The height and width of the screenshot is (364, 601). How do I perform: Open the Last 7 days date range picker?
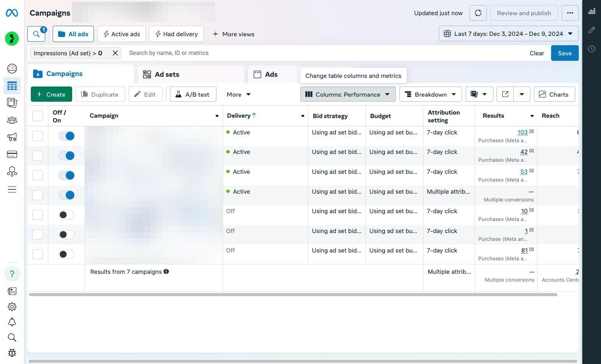(509, 34)
